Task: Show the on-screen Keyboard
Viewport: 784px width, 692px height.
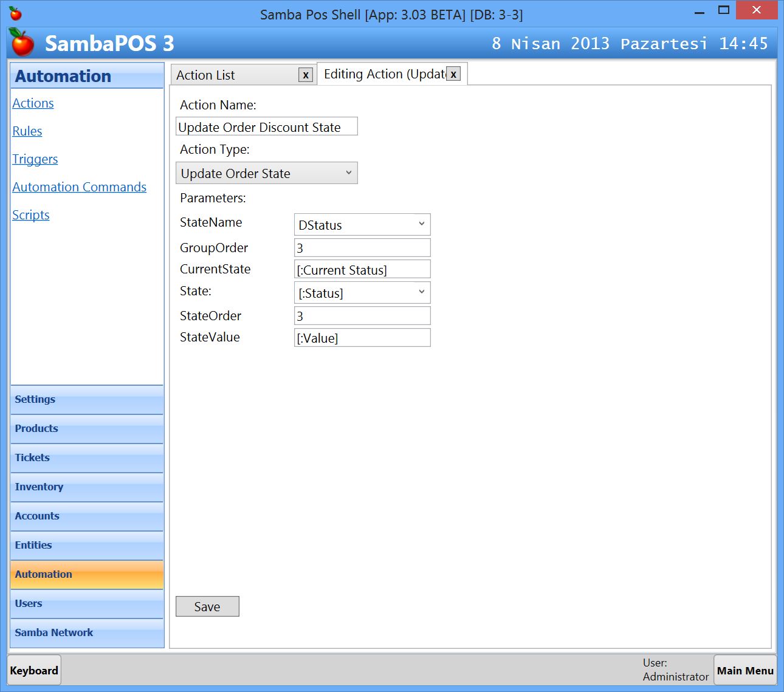Action: (34, 670)
